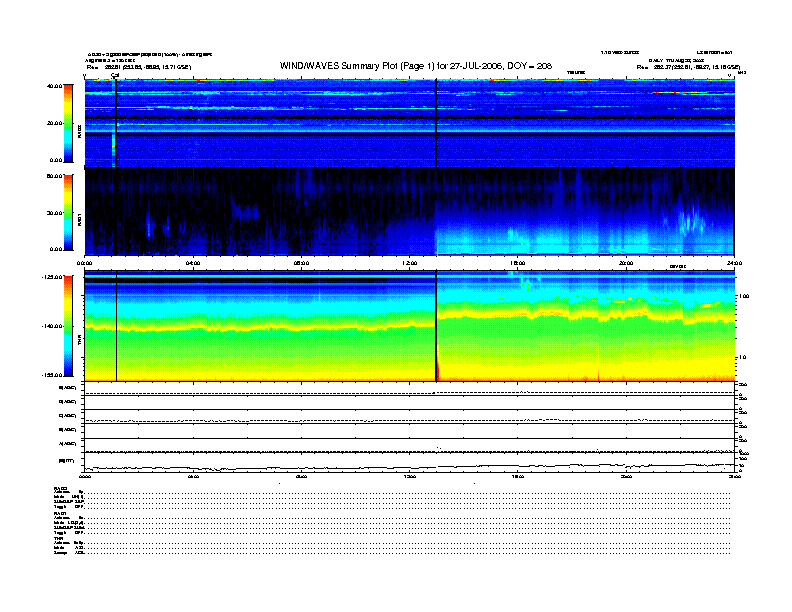The width and height of the screenshot is (792, 612).
Task: Click the bottom magnetic field magnitude line plot
Action: point(410,463)
